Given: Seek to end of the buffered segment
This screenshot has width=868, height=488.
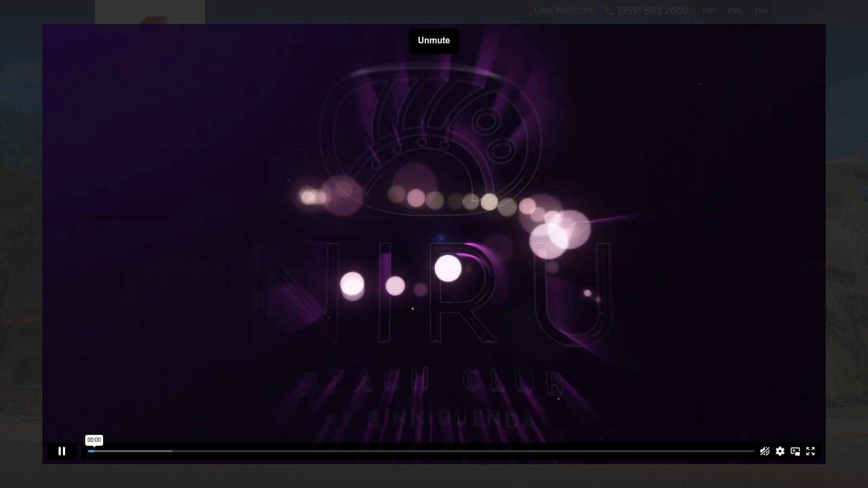Looking at the screenshot, I should point(172,451).
